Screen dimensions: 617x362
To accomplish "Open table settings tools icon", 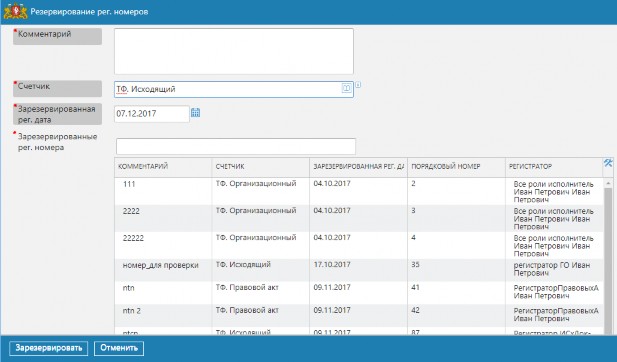I will point(608,163).
